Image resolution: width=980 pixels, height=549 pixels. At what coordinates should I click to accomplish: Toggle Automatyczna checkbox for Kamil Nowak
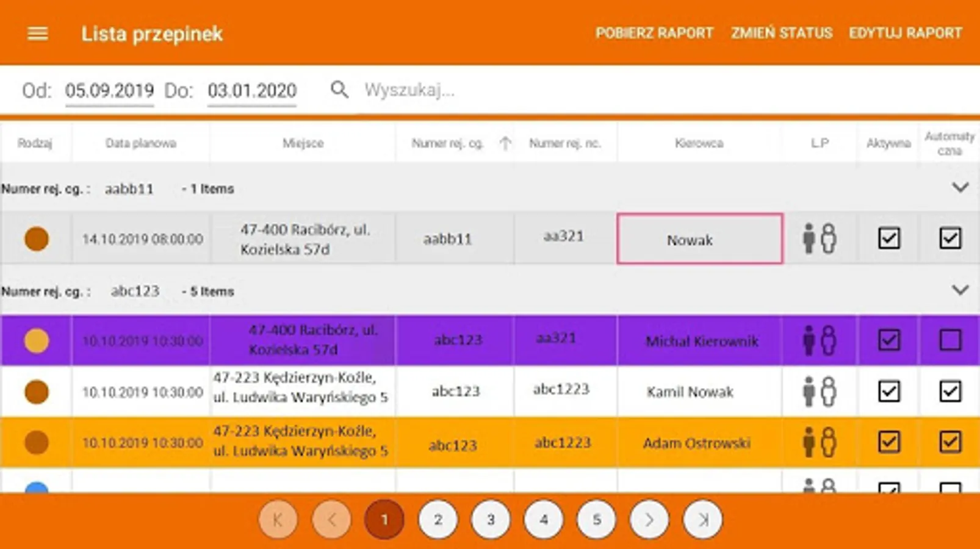950,391
